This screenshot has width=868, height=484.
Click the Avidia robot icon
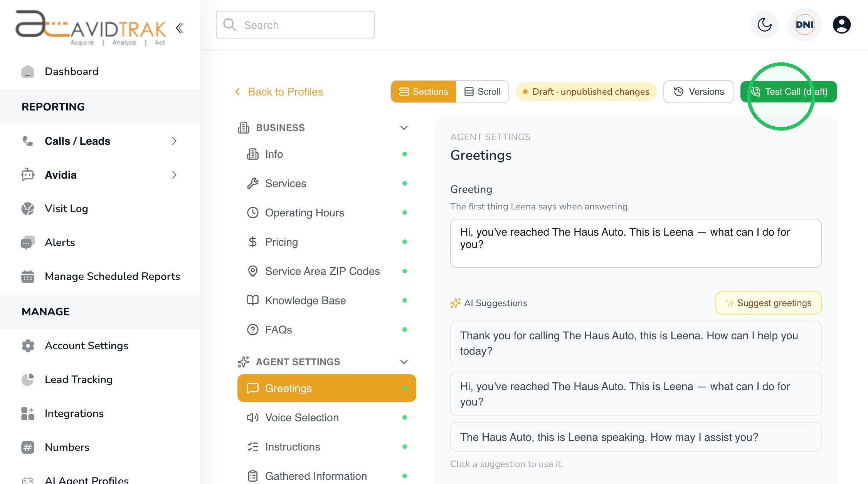pos(27,174)
